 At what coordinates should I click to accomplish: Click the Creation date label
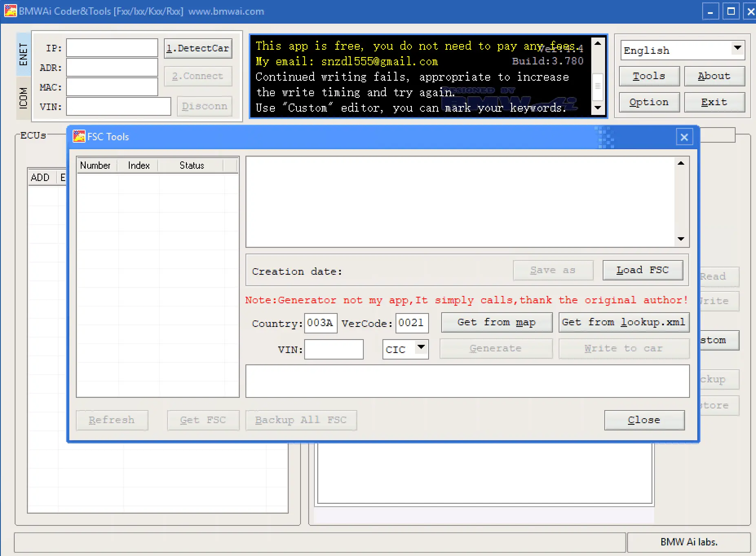pos(297,271)
